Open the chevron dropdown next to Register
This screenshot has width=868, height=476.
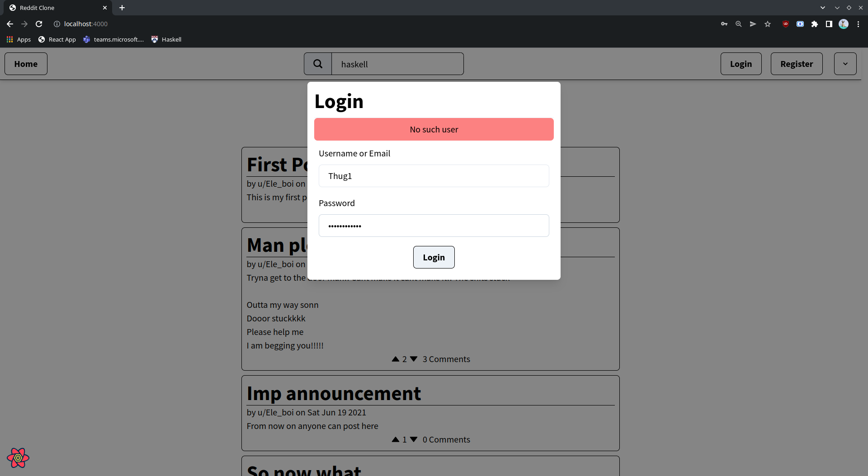pos(845,64)
